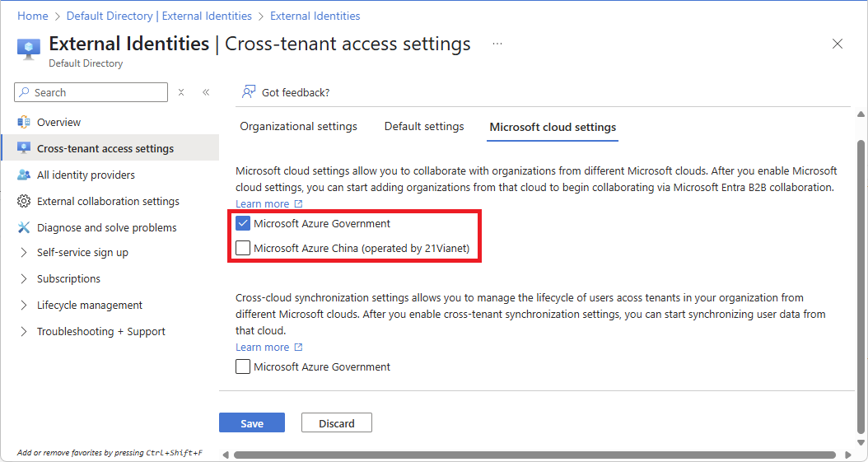Switch to the Organizational settings tab
Screen dimensions: 868x462
[298, 127]
